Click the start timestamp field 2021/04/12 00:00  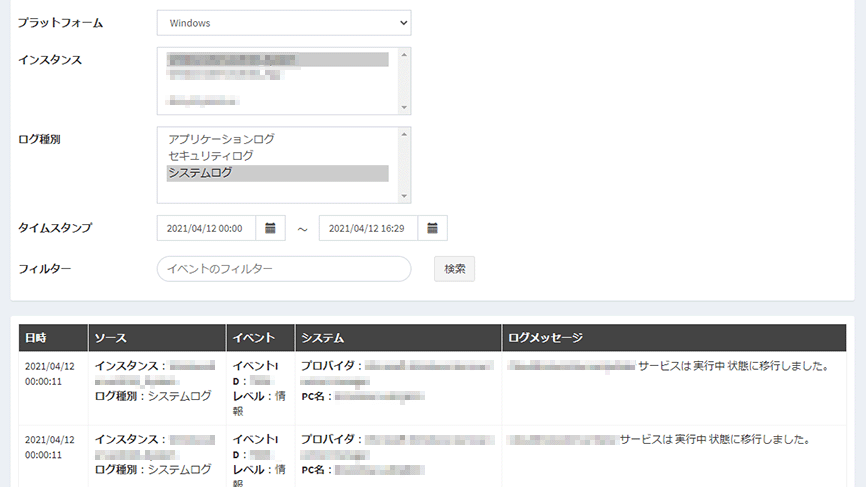pos(206,228)
